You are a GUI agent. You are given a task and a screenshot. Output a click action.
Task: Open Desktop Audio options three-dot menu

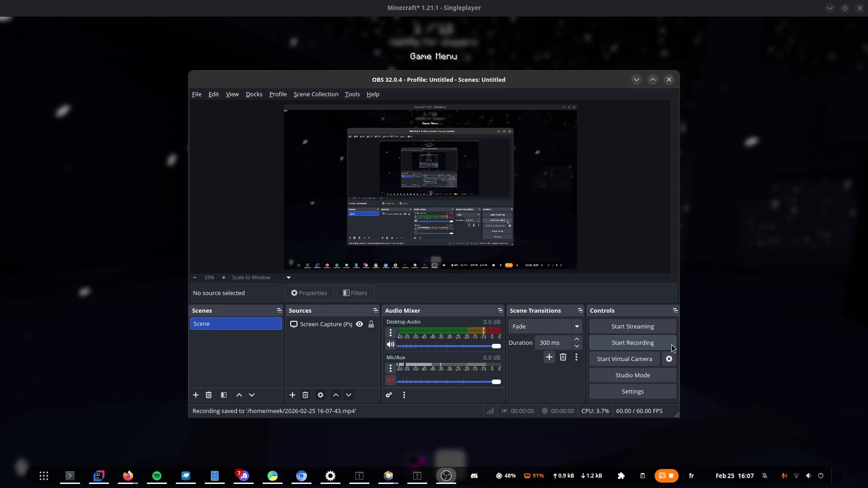[391, 333]
